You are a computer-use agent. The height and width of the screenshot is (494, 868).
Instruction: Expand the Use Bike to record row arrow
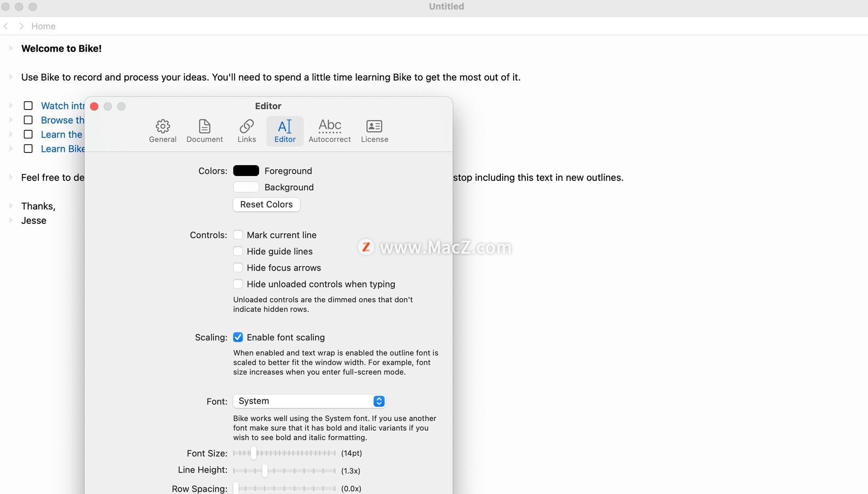[11, 76]
